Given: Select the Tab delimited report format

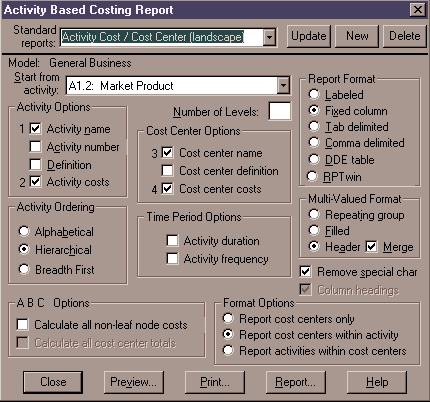Looking at the screenshot, I should [314, 126].
